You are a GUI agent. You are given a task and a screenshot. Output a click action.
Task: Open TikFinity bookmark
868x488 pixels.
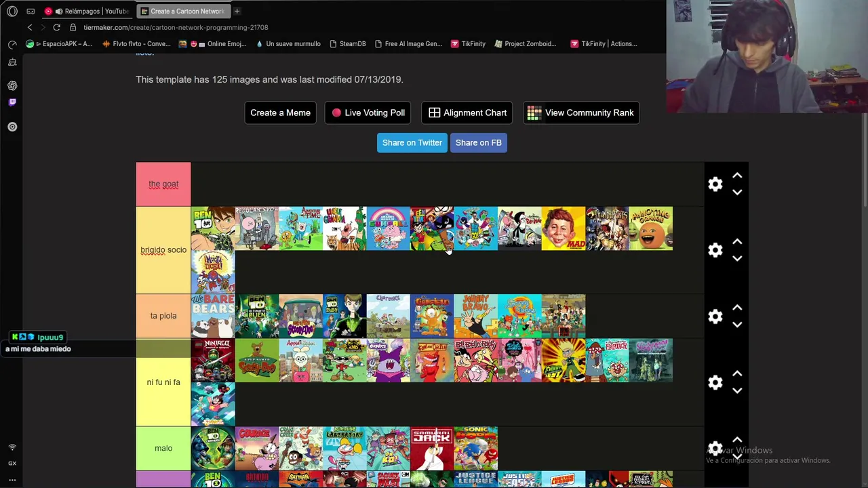[468, 43]
